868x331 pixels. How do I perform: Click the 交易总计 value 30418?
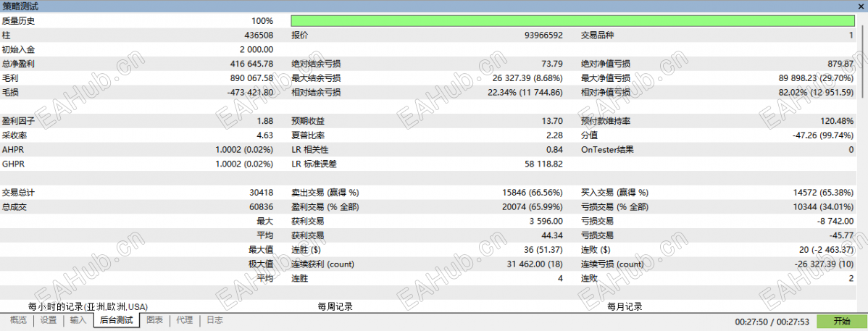[262, 193]
